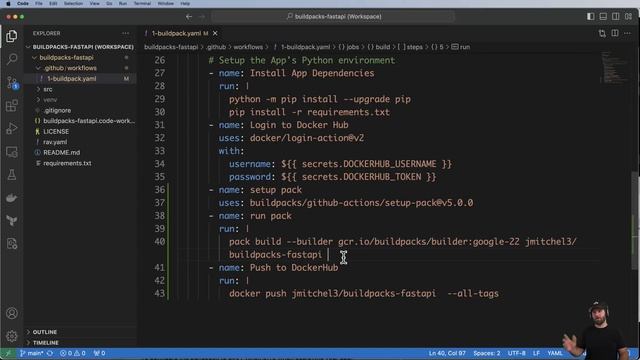Open editor More Actions ellipsis
The image size is (640, 360).
click(x=627, y=33)
